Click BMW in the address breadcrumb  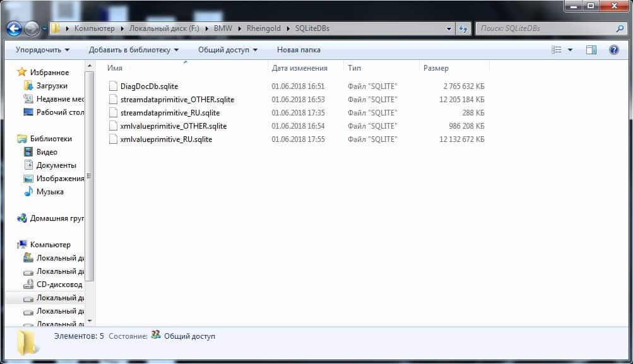tap(222, 28)
